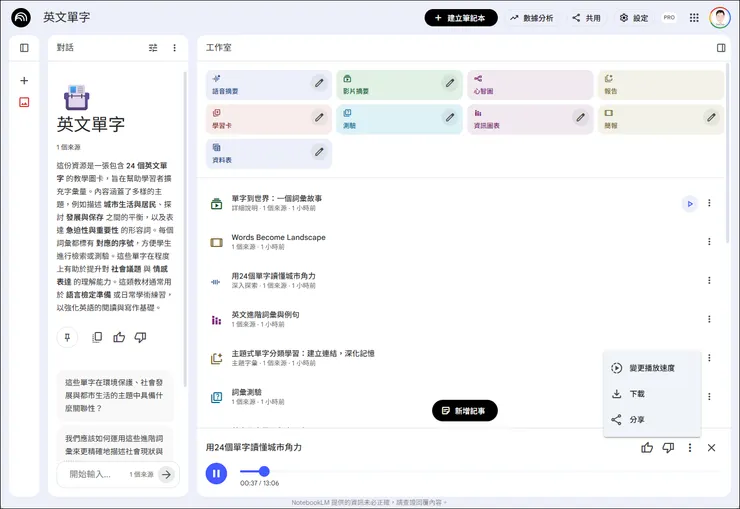Give thumbs up to chat summary
Image resolution: width=740 pixels, height=509 pixels.
click(119, 337)
